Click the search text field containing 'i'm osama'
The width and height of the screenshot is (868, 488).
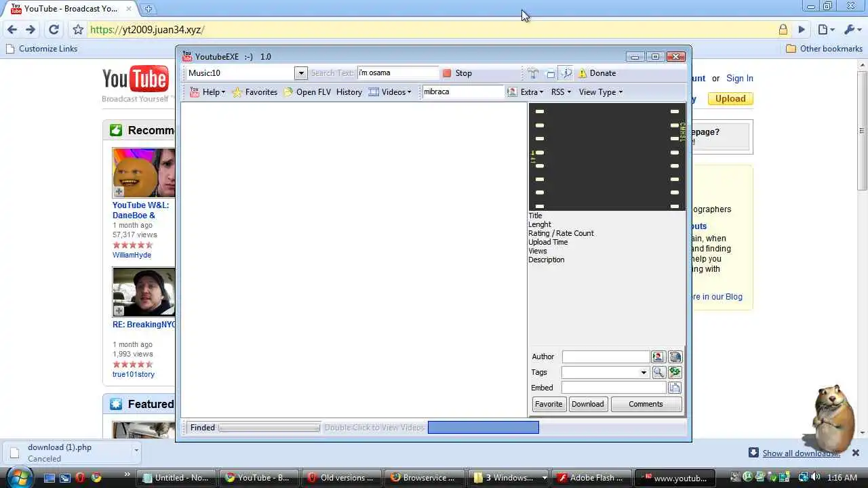tap(398, 73)
